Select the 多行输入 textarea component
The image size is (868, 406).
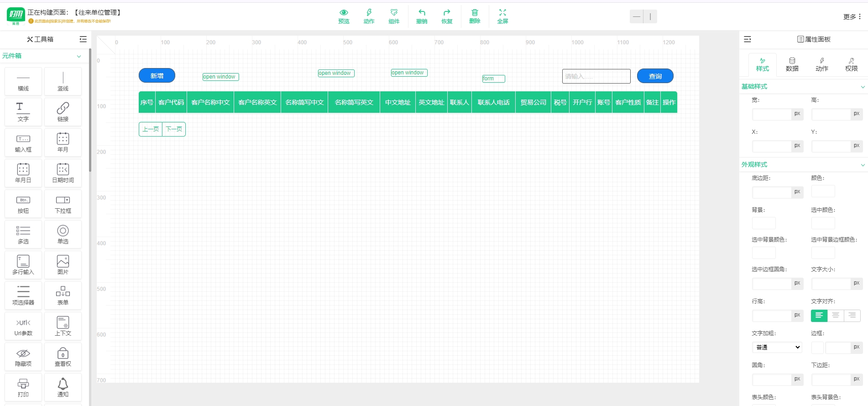23,265
